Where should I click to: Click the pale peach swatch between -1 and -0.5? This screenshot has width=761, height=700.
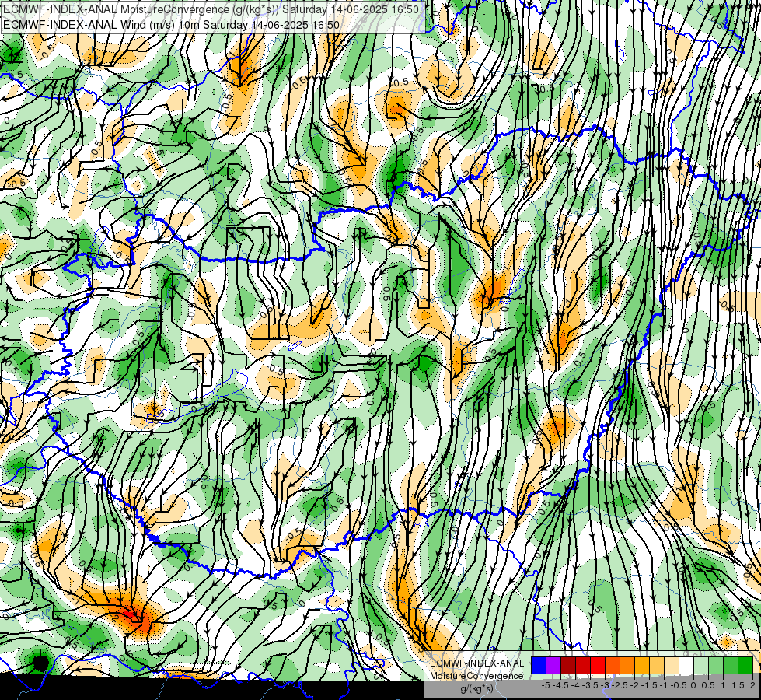(x=672, y=666)
